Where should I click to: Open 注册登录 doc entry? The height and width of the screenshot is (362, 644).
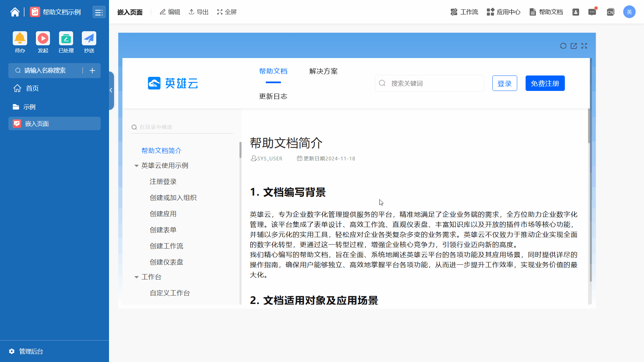point(163,182)
